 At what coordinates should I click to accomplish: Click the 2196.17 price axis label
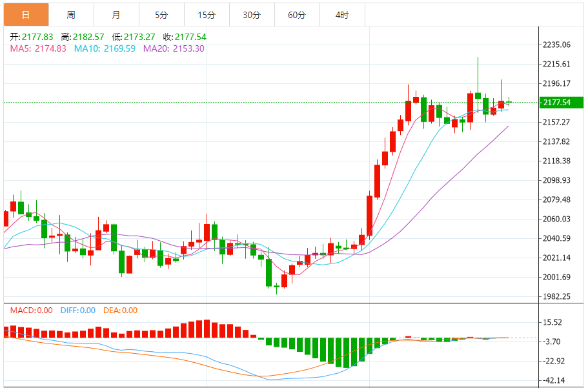[556, 83]
